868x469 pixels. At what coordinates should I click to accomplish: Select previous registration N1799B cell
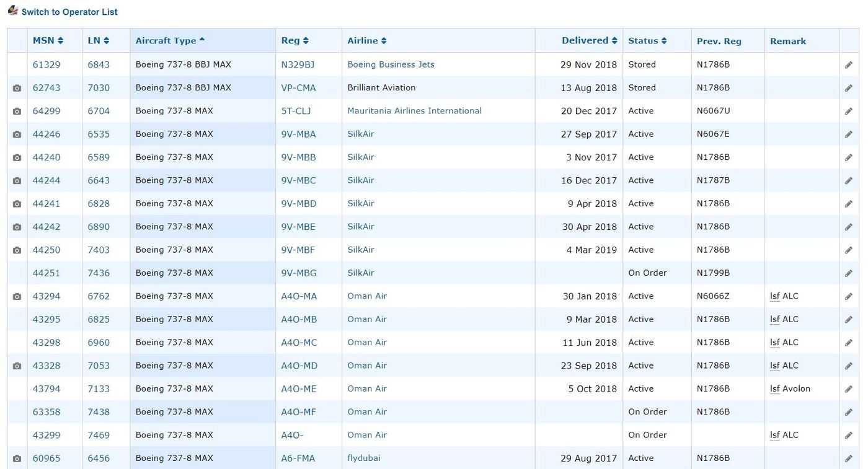point(713,273)
